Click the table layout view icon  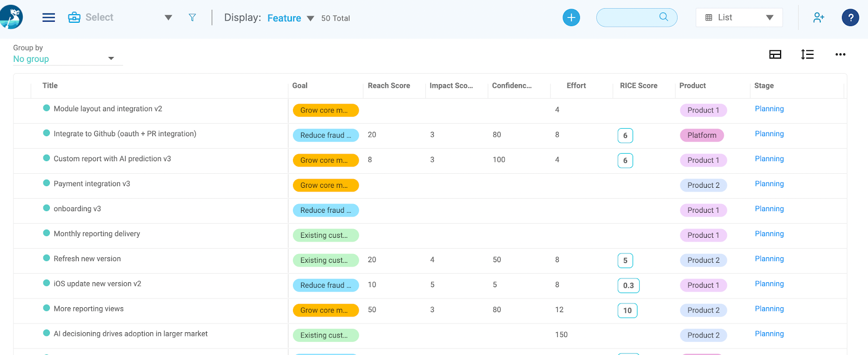775,54
